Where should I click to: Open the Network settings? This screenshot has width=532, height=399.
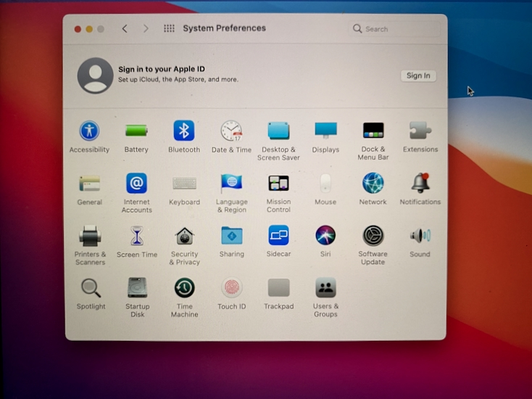click(373, 184)
